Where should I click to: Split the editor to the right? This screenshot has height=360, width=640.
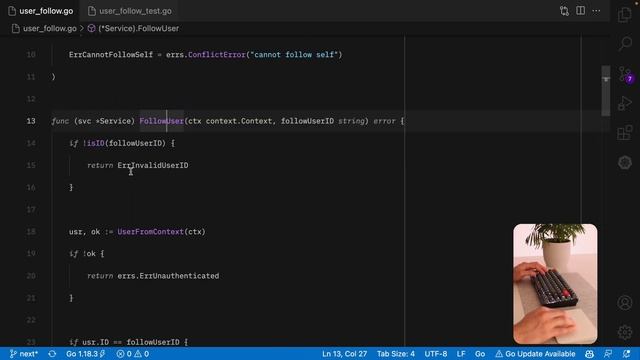pyautogui.click(x=580, y=11)
